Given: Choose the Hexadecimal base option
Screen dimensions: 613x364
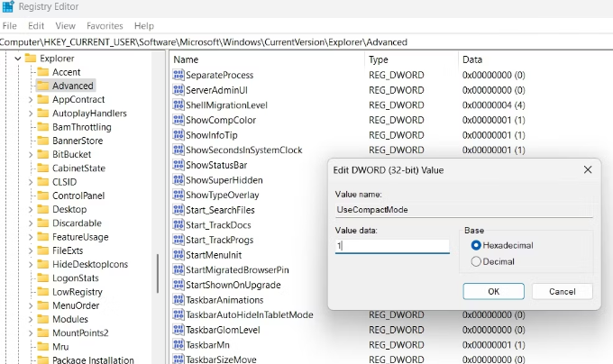Looking at the screenshot, I should pos(476,245).
